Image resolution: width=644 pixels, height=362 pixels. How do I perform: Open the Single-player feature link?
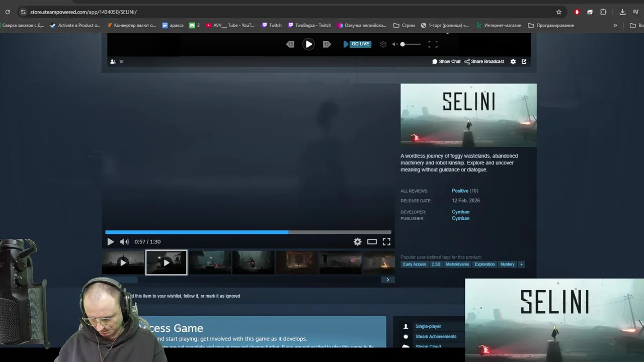[428, 326]
